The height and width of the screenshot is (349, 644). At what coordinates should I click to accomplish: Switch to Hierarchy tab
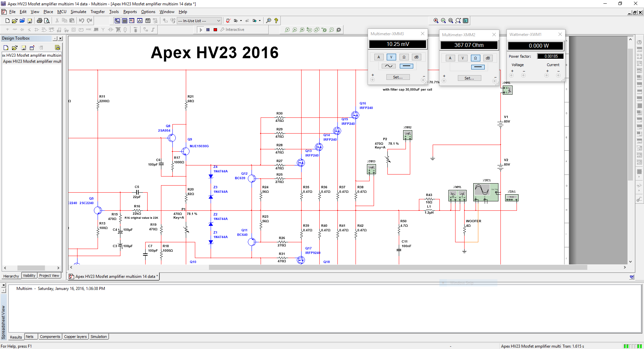11,276
